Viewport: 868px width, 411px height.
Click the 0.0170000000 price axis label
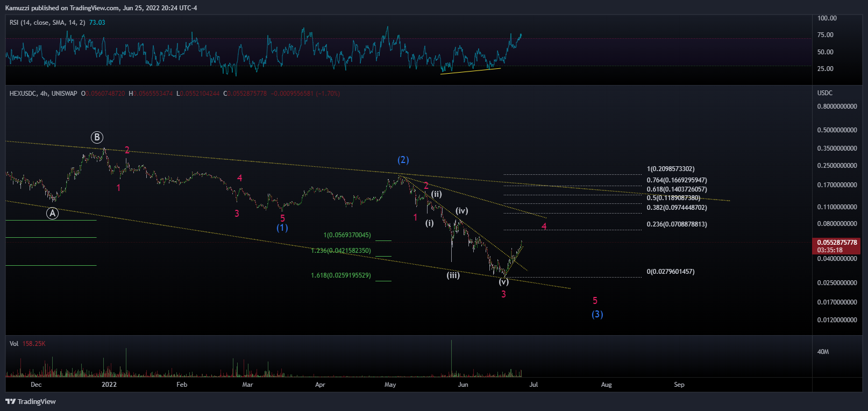pos(837,302)
